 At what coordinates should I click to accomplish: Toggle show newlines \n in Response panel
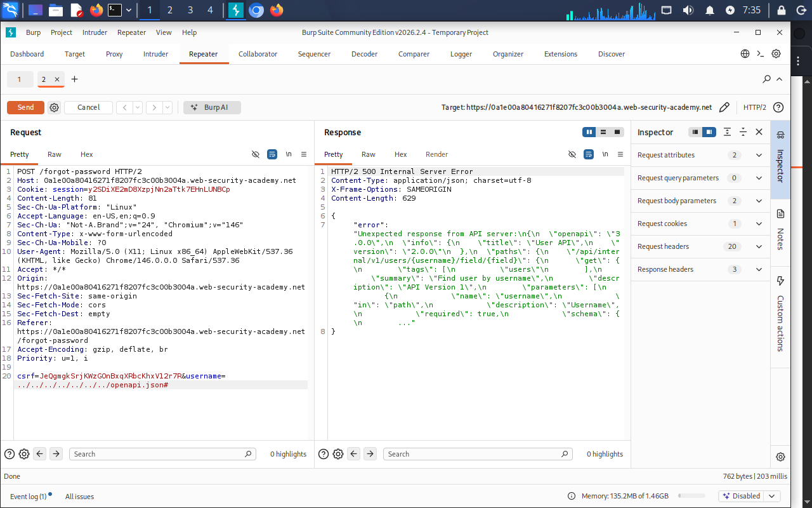pyautogui.click(x=605, y=154)
